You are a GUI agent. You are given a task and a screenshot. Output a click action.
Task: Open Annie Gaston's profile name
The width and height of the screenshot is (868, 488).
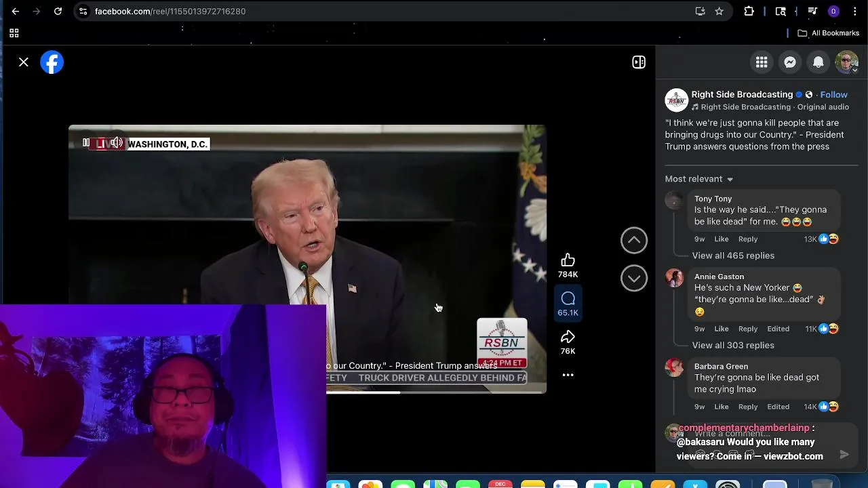(719, 277)
